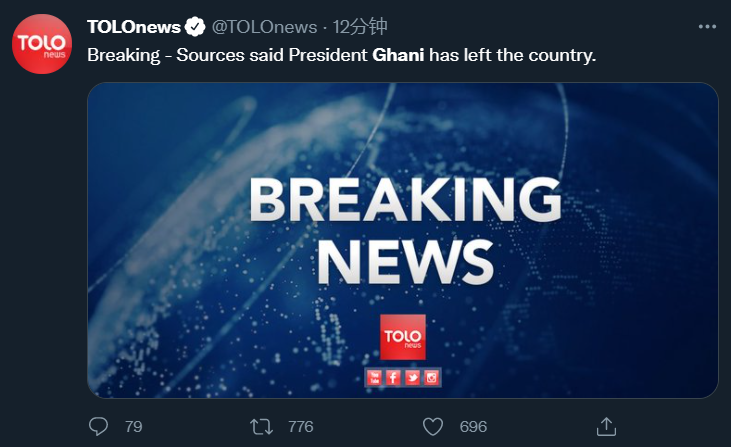Image resolution: width=731 pixels, height=447 pixels.
Task: Click the Facebook icon in the image
Action: pyautogui.click(x=393, y=377)
